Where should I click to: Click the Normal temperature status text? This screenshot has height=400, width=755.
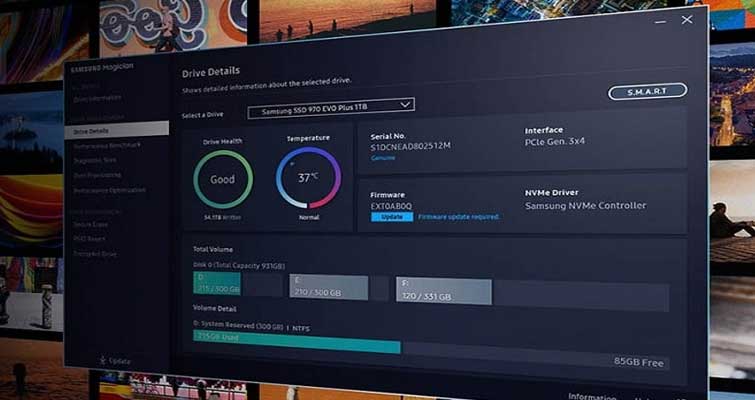coord(309,218)
